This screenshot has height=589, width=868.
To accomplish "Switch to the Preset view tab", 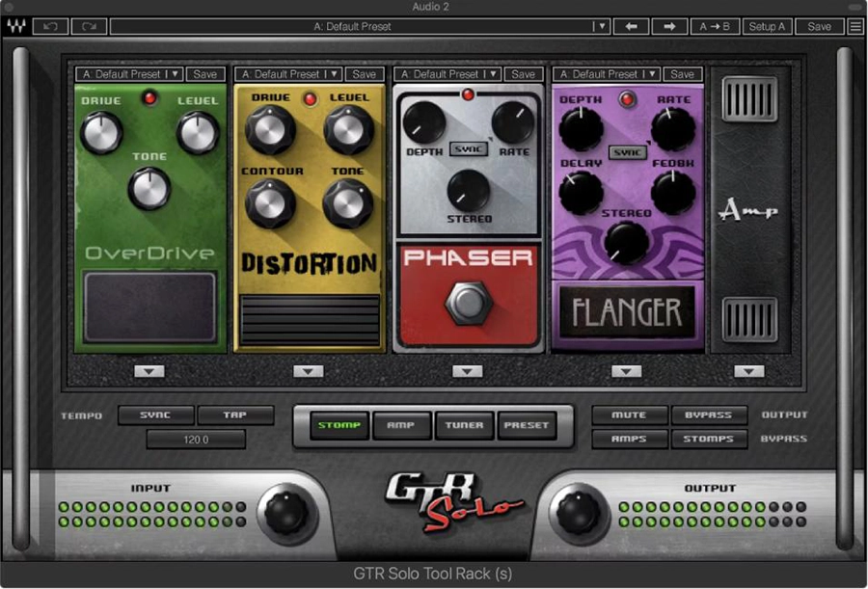I will point(527,425).
